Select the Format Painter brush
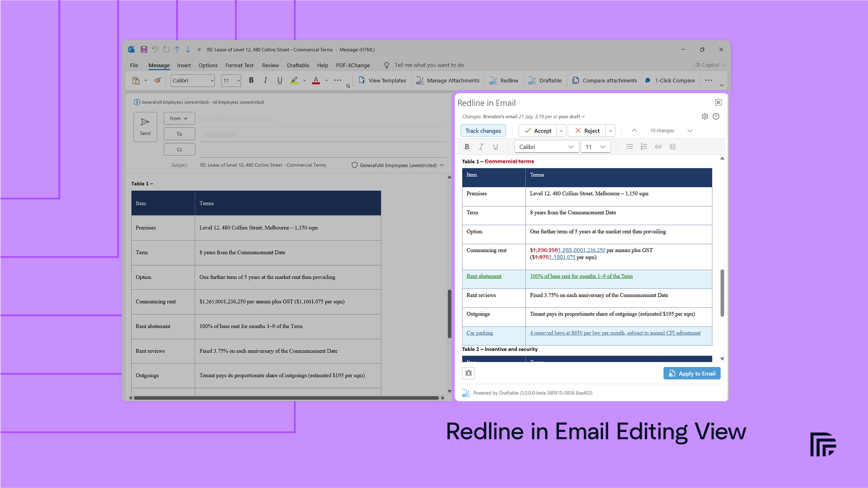Image resolution: width=868 pixels, height=488 pixels. 157,80
